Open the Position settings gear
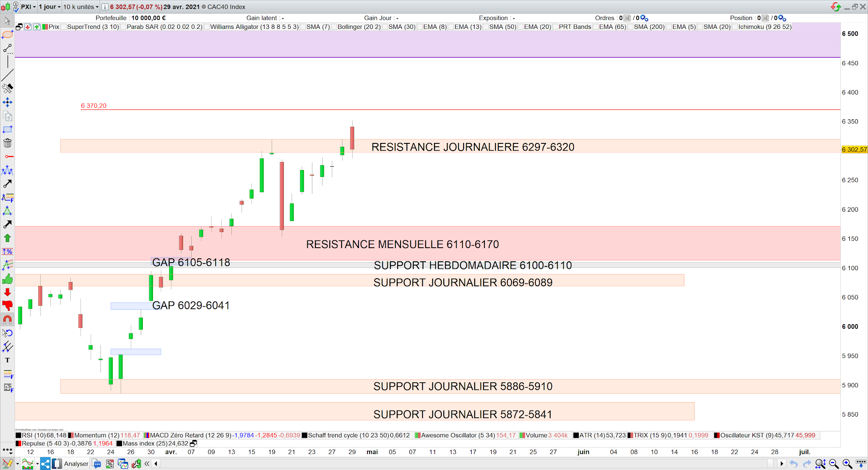 coord(782,18)
